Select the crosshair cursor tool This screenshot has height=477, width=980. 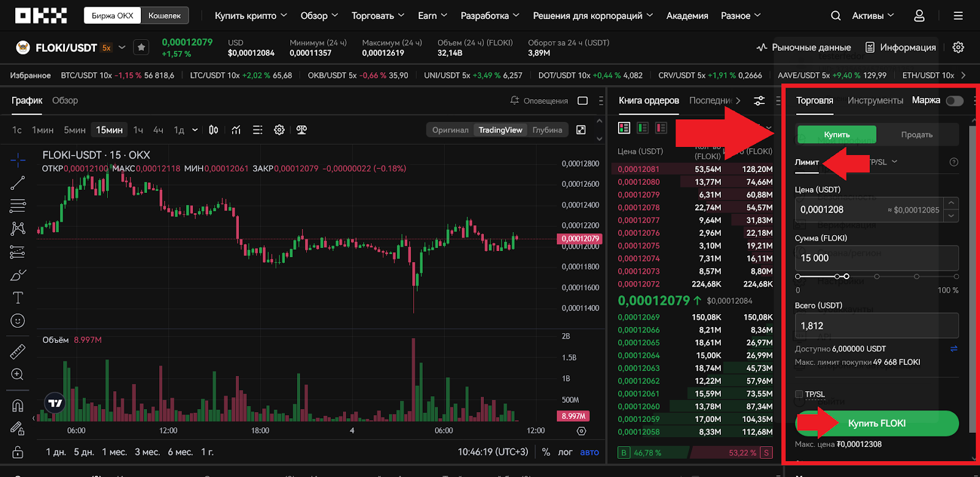(18, 160)
